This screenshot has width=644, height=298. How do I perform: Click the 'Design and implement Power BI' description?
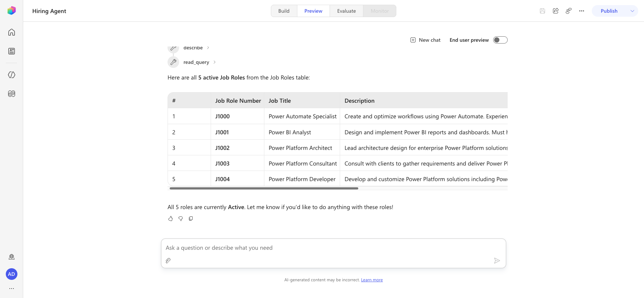point(424,132)
